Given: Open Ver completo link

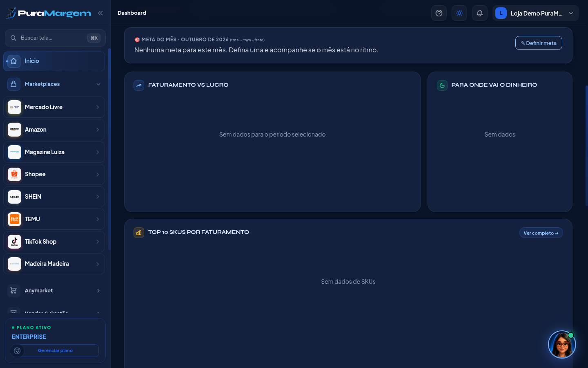Looking at the screenshot, I should tap(541, 233).
